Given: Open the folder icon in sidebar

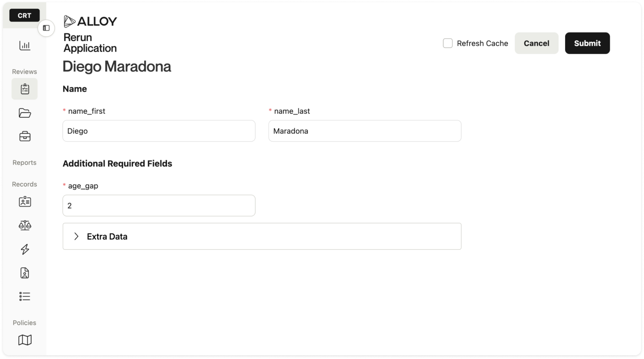Looking at the screenshot, I should click(25, 113).
